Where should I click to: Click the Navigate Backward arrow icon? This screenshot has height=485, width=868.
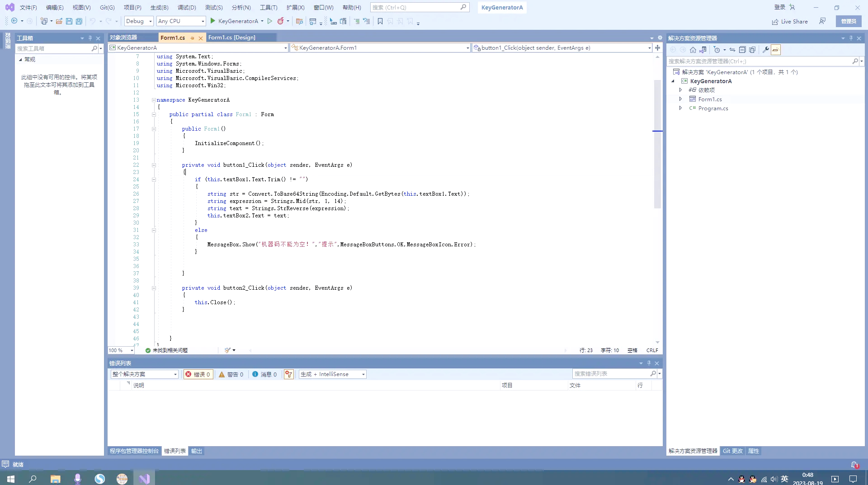[14, 21]
